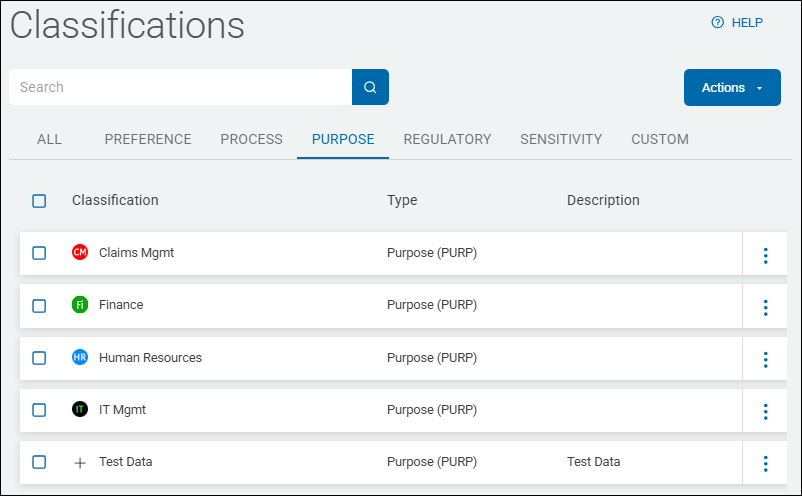Click the black IT Mgmt icon
The width and height of the screenshot is (802, 496).
(80, 409)
